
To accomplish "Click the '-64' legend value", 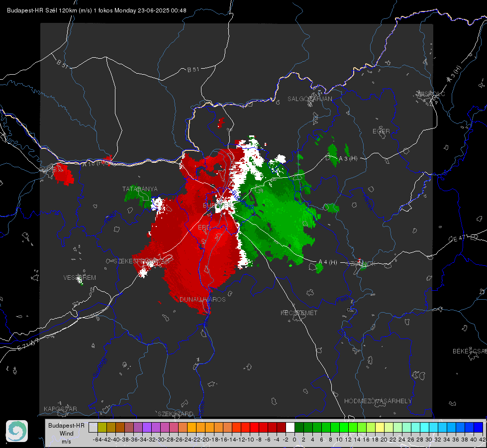I will click(97, 440).
